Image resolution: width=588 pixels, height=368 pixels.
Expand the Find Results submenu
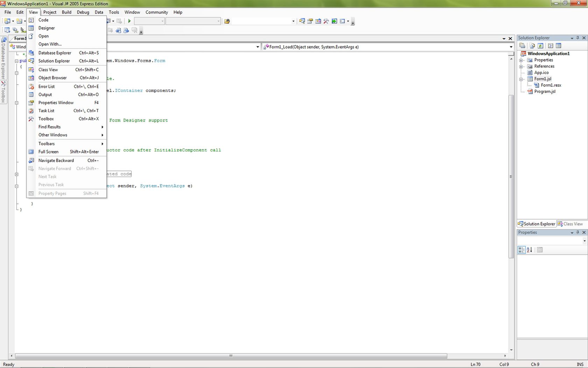tap(66, 127)
